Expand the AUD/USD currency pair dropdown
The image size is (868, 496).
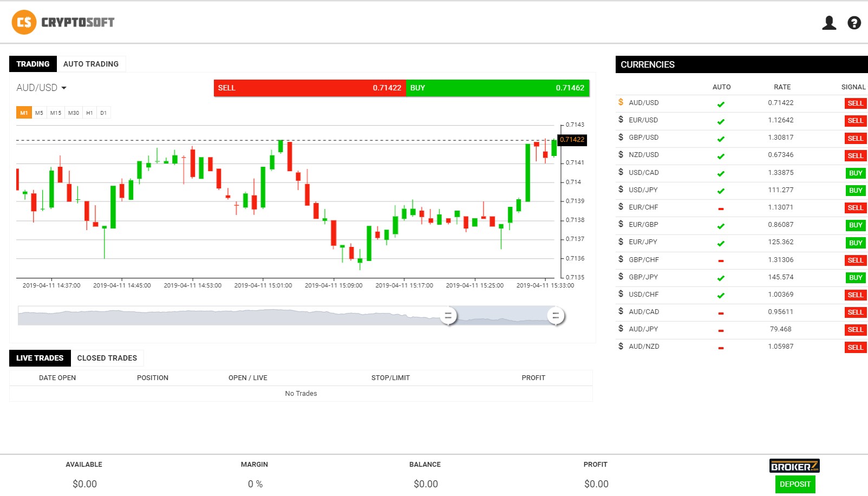41,88
